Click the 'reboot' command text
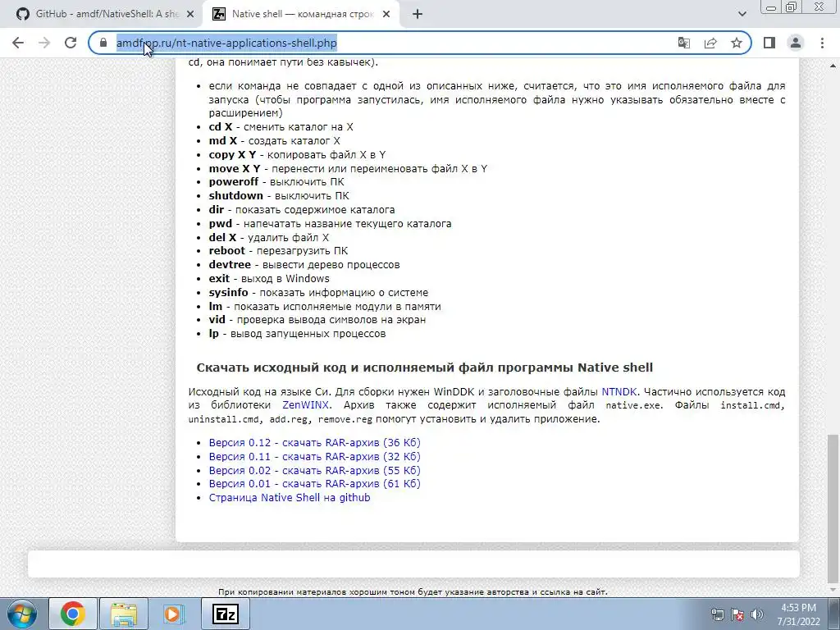Image resolution: width=840 pixels, height=630 pixels. 227,251
